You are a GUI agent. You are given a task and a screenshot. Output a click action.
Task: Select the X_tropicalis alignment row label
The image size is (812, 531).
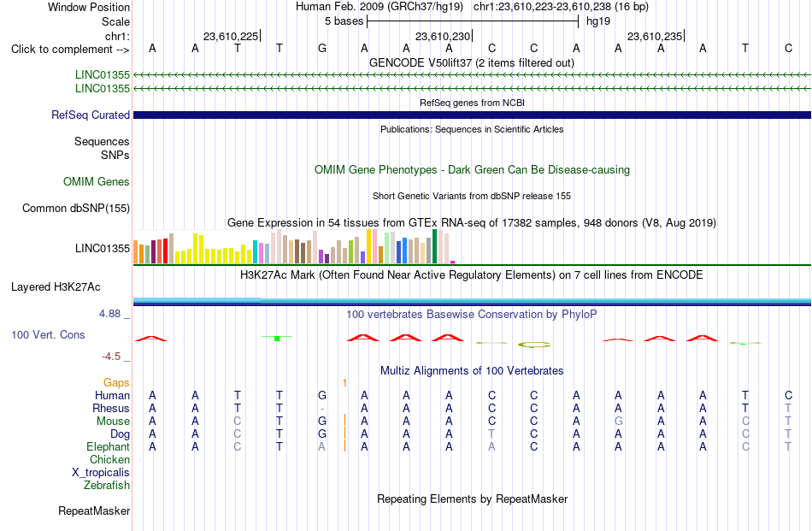click(x=101, y=473)
